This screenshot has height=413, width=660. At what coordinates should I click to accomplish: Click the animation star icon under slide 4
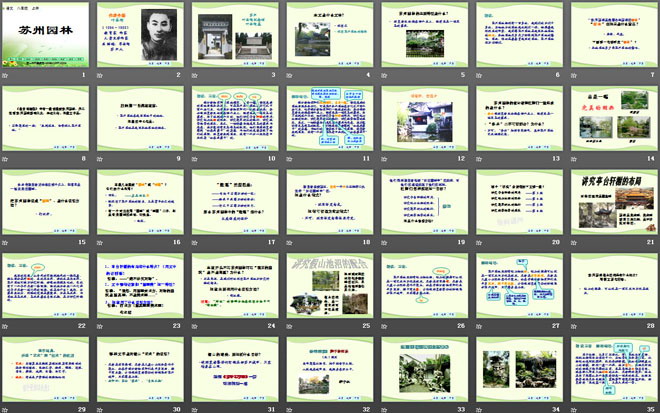coord(289,76)
